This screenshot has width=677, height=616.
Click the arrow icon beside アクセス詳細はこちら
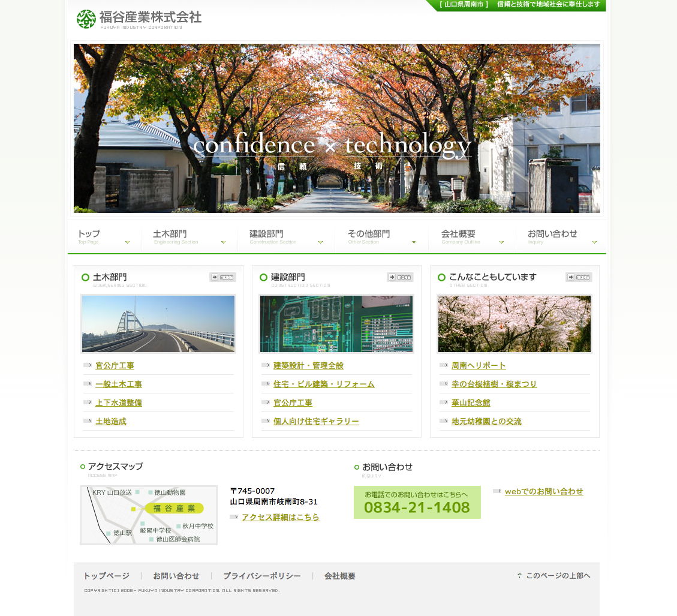point(234,517)
